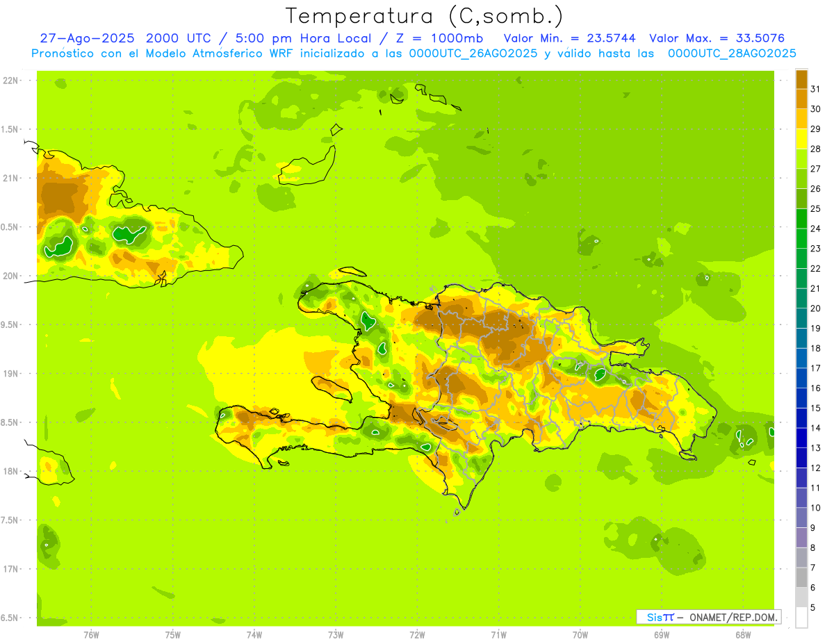Click the '73W' longitude axis label
Viewport: 834px width, 644px height.
click(x=336, y=635)
